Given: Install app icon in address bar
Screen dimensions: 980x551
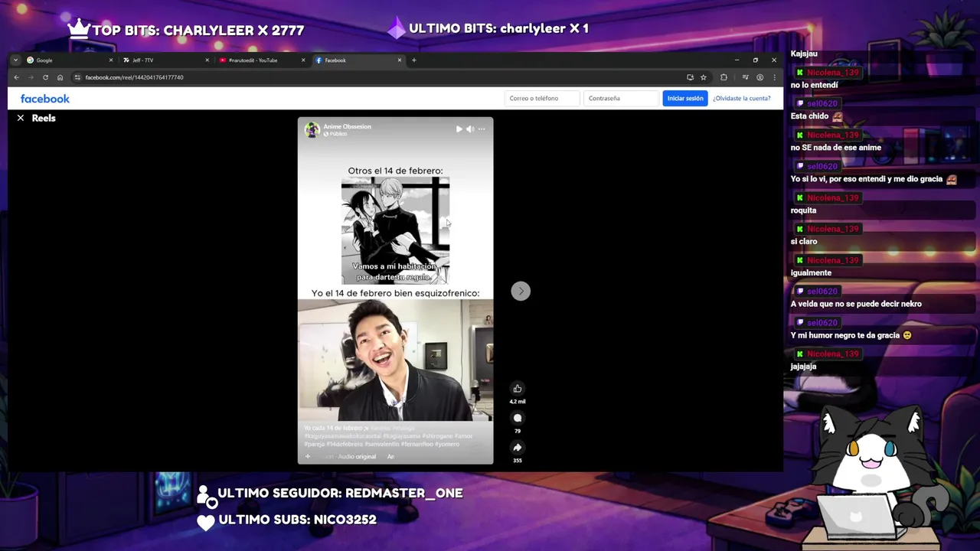Looking at the screenshot, I should (x=690, y=77).
